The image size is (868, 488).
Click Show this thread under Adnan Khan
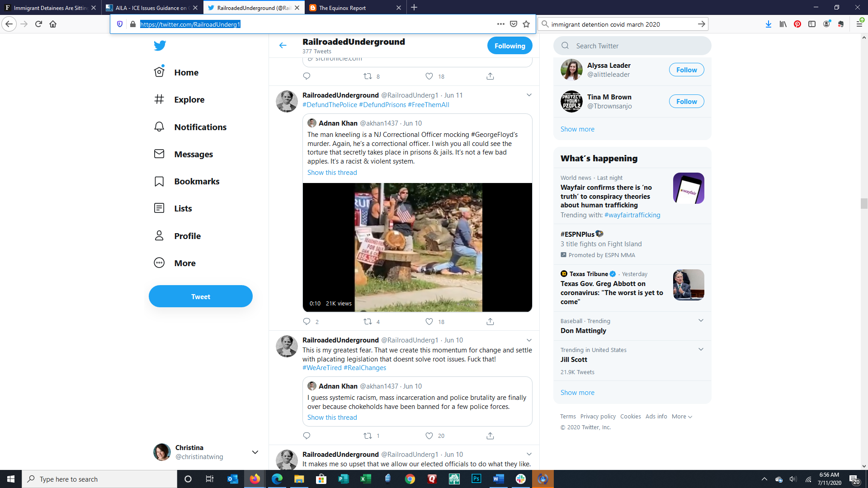[332, 173]
